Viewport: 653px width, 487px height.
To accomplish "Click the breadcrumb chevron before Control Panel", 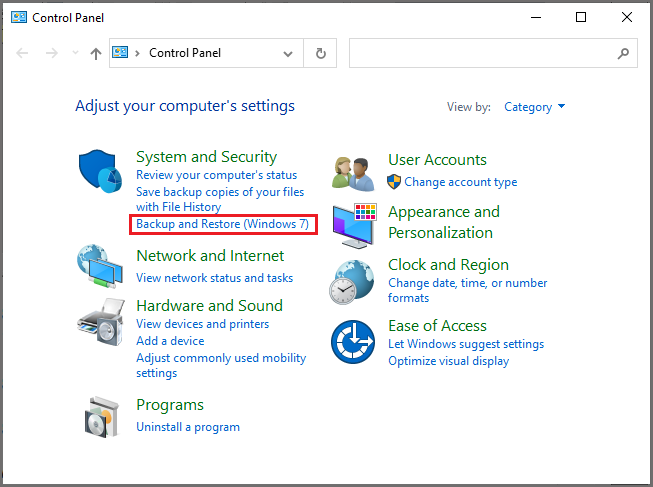I will pyautogui.click(x=137, y=53).
